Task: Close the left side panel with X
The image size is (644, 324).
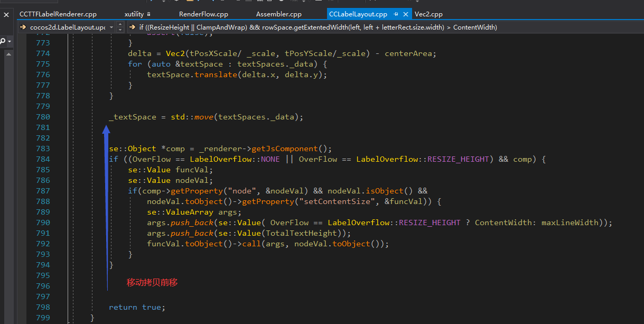Action: pos(6,14)
